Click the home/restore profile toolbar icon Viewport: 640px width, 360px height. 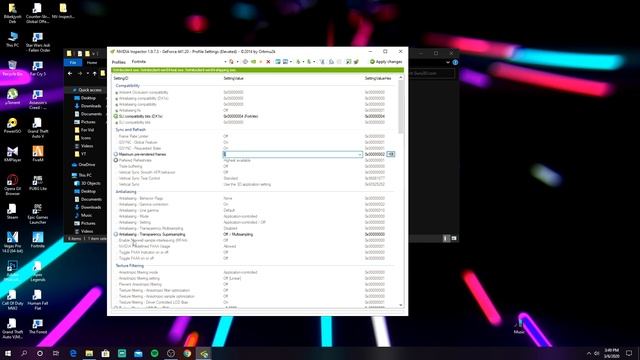(x=231, y=62)
